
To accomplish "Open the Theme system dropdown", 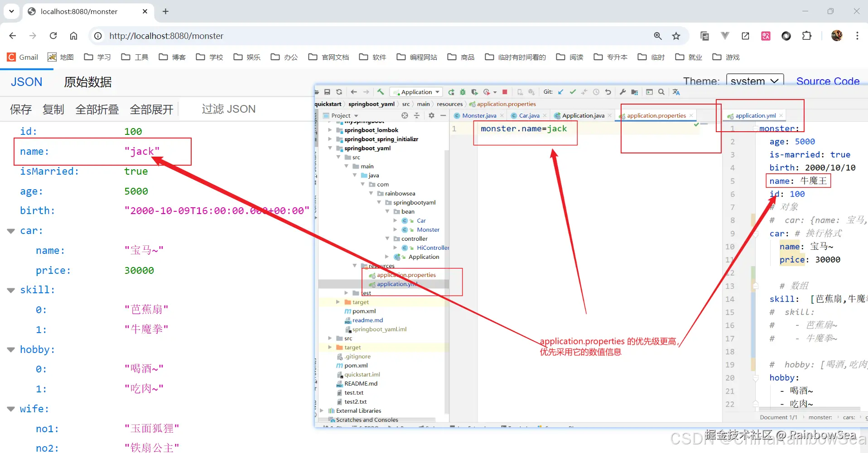I will (x=755, y=81).
